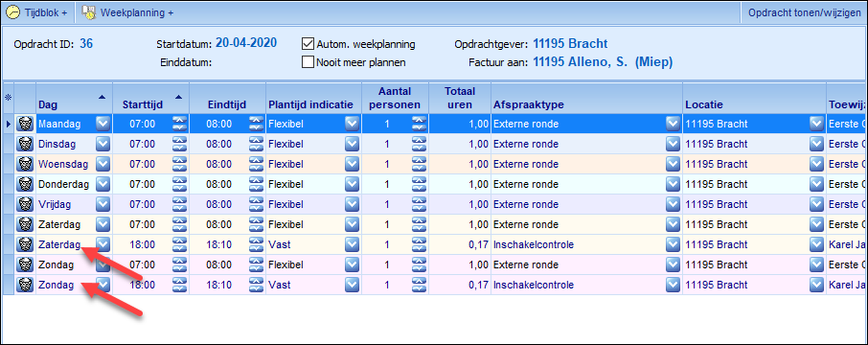The image size is (868, 345).
Task: Open Locatie dropdown in Donderdag row
Action: tap(816, 184)
